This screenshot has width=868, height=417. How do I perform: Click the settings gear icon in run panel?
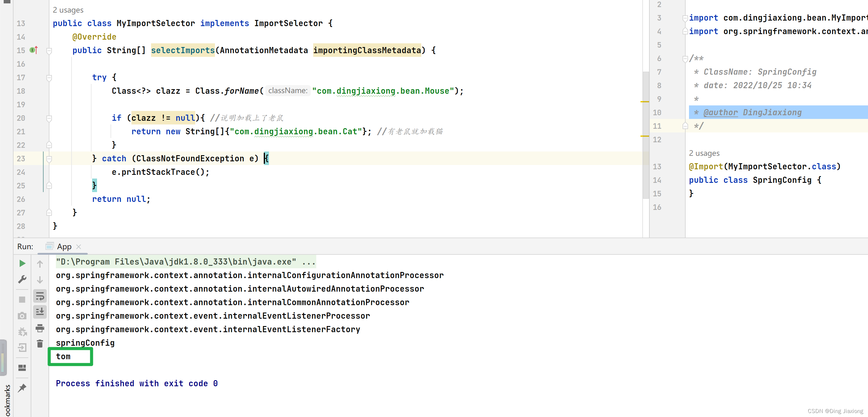pos(22,332)
